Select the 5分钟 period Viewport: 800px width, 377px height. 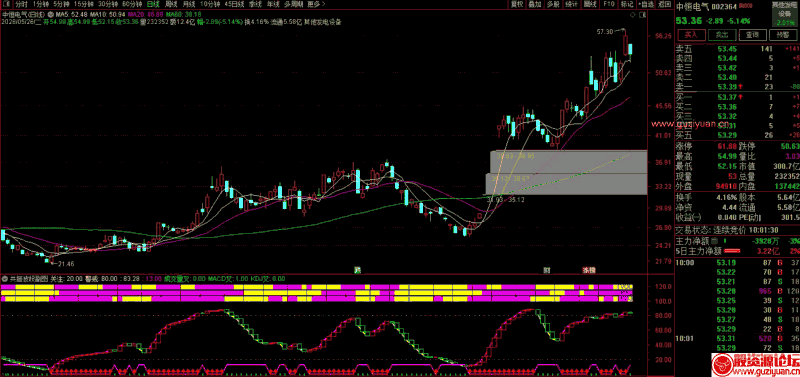tap(62, 5)
